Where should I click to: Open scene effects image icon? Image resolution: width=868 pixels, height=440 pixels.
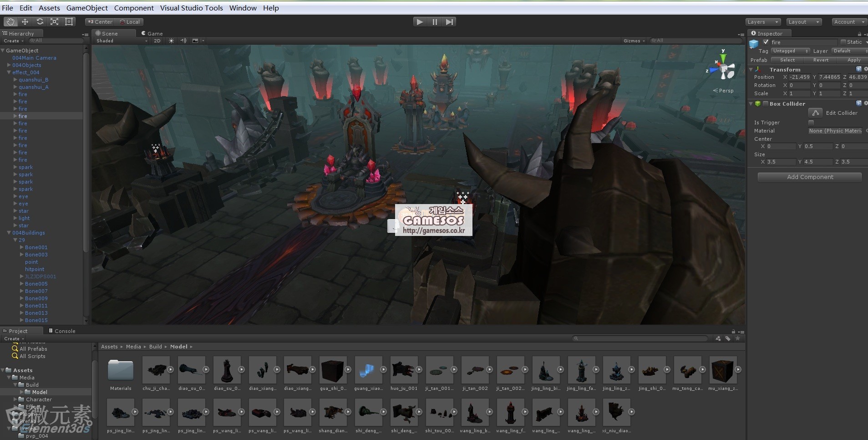195,41
